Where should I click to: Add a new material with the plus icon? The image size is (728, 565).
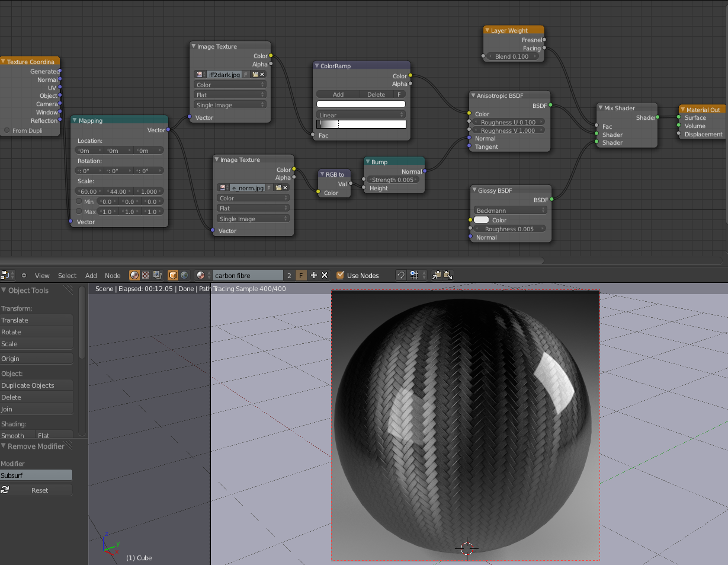click(314, 275)
